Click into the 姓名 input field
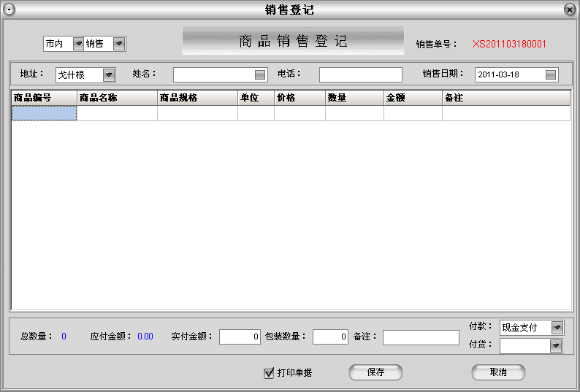The image size is (580, 392). coord(214,74)
